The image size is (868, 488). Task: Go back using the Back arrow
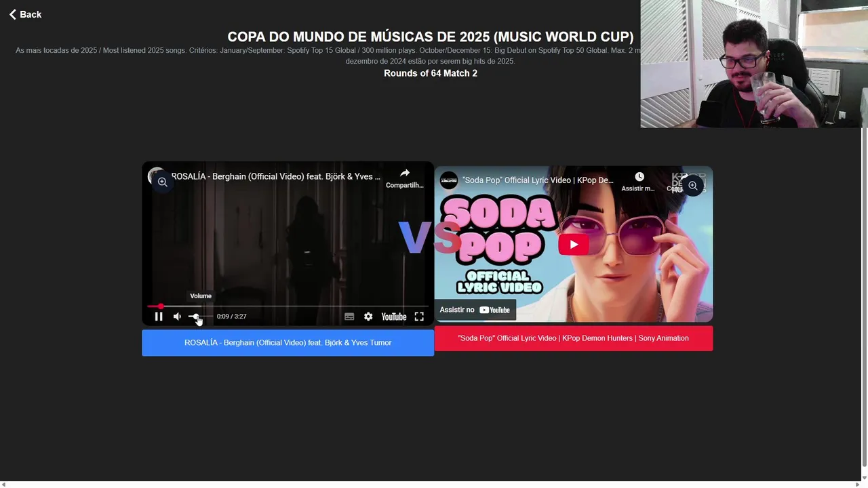24,14
